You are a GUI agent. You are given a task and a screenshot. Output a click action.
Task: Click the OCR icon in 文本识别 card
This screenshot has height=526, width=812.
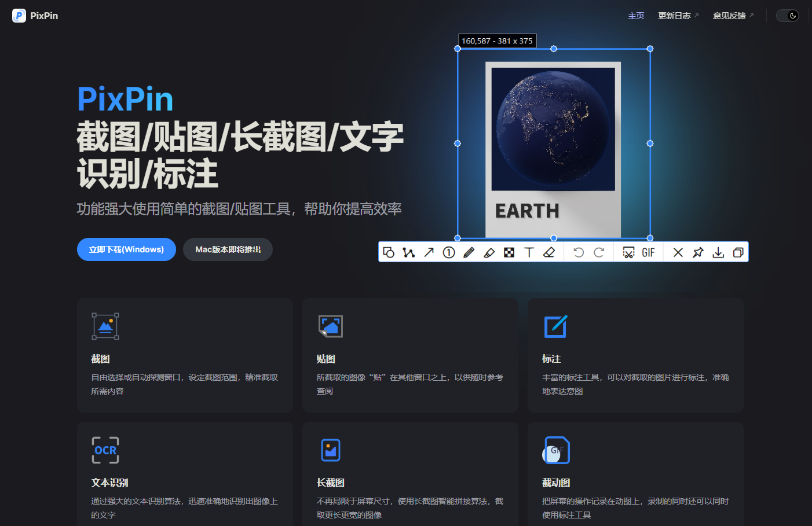(105, 450)
